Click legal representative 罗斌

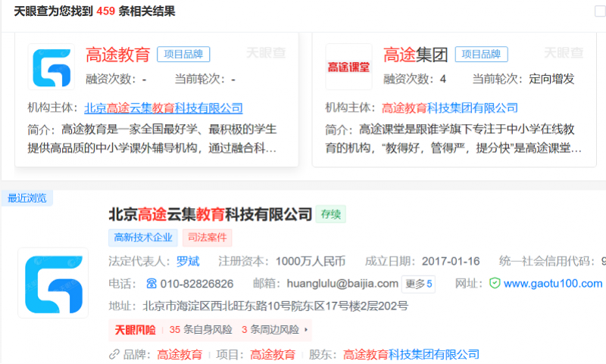pyautogui.click(x=188, y=261)
